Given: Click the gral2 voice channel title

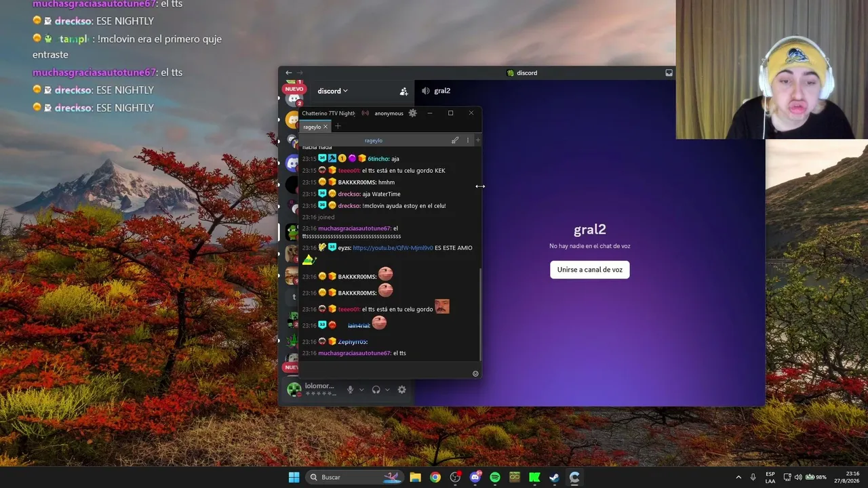Looking at the screenshot, I should click(442, 91).
